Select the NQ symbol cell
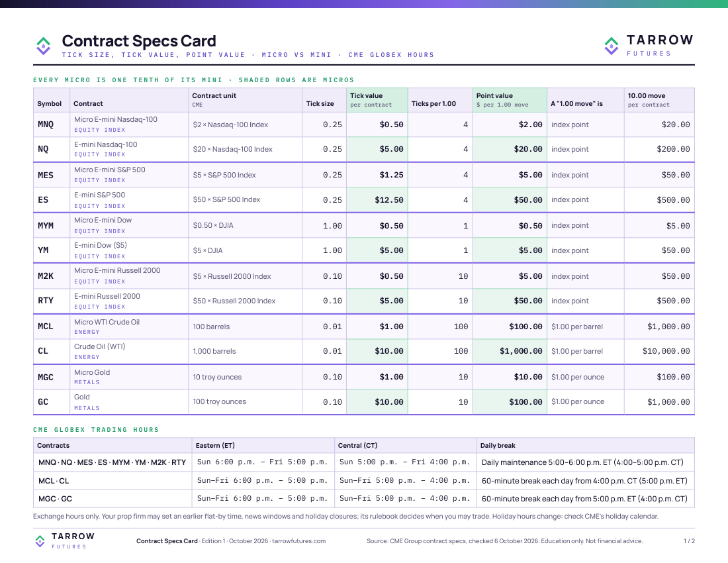Image resolution: width=728 pixels, height=563 pixels. point(52,149)
